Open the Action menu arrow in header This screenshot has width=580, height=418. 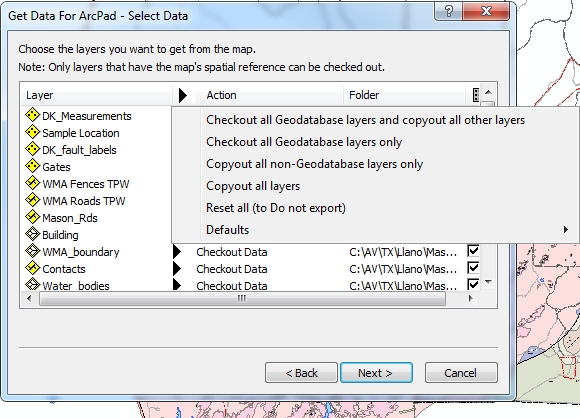click(183, 95)
